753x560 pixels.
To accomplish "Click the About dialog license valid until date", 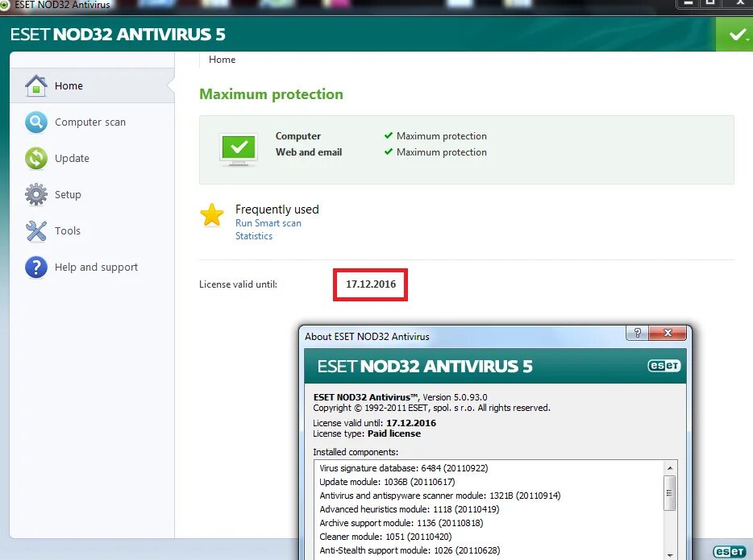I will coord(411,423).
